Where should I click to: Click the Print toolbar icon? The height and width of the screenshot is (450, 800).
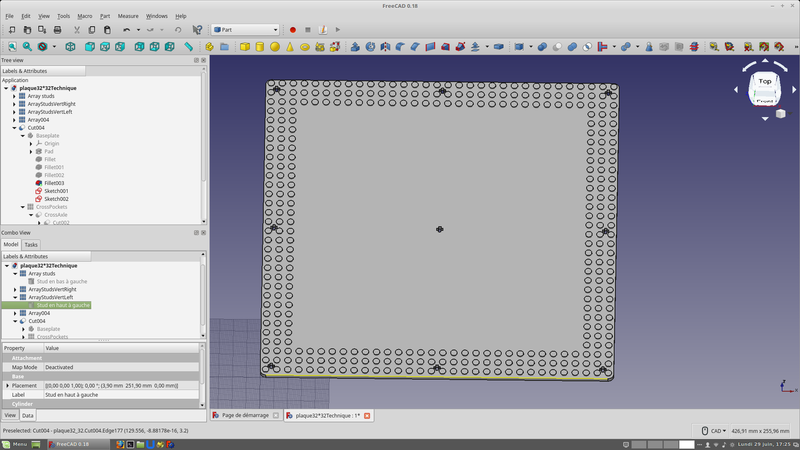(x=57, y=30)
